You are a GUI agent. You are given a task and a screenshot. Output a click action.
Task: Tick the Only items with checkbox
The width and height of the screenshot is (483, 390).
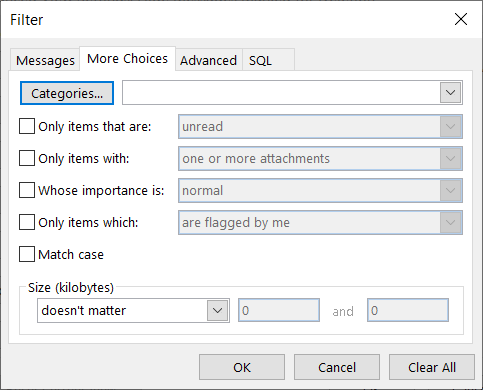(27, 158)
